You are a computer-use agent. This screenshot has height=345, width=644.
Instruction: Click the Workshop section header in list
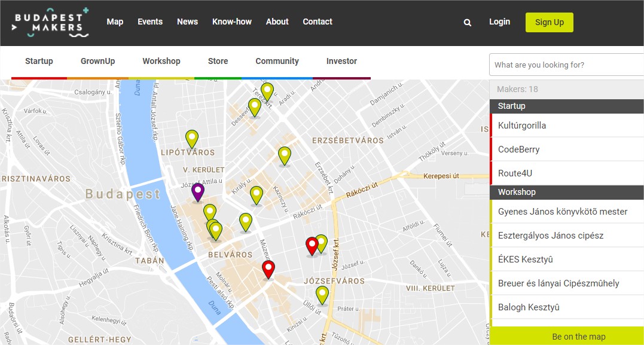pyautogui.click(x=567, y=192)
